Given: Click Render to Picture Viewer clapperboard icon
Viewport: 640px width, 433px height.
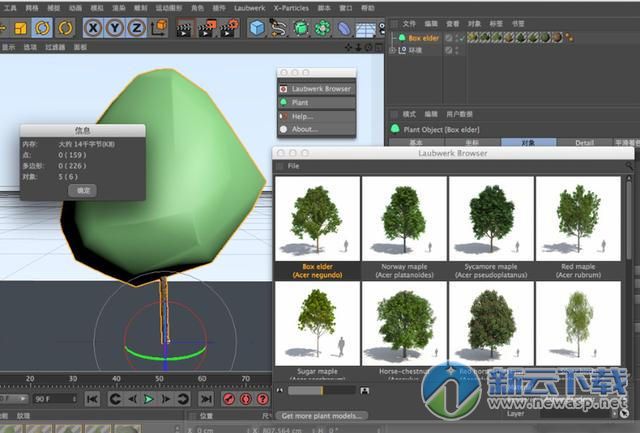Looking at the screenshot, I should [x=207, y=28].
